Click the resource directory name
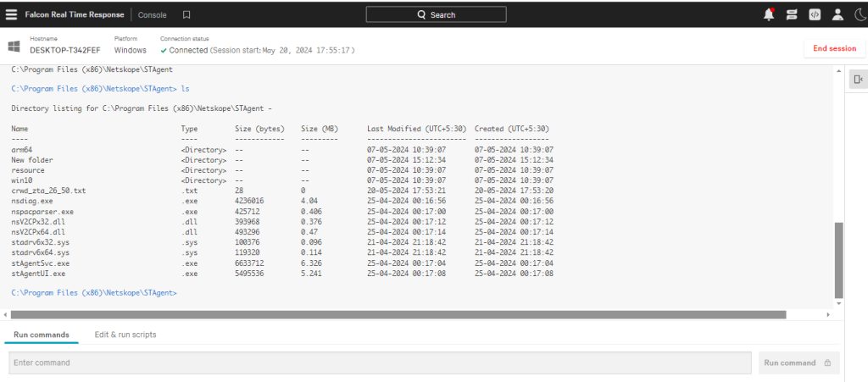Screen dimensions: 868x382 pos(28,170)
